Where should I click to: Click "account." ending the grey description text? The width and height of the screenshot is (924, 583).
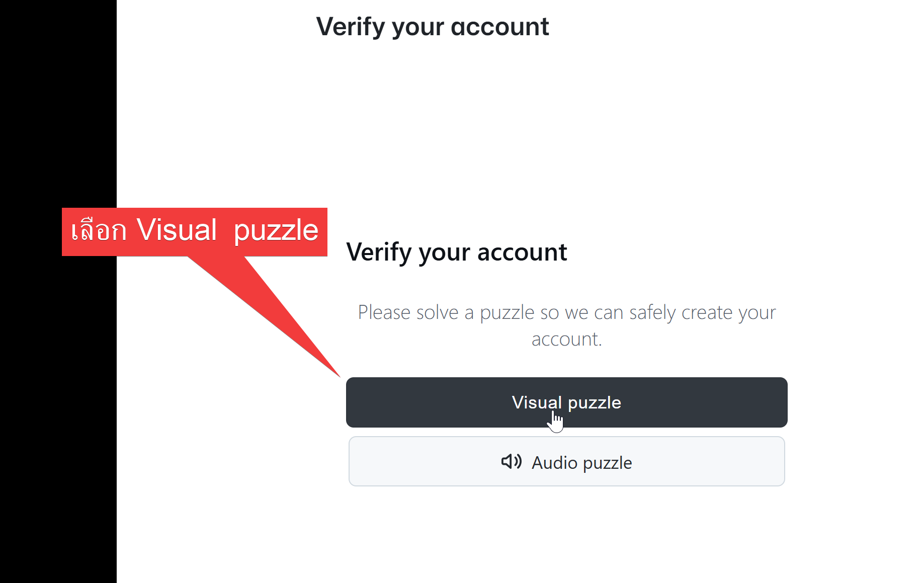click(x=566, y=340)
